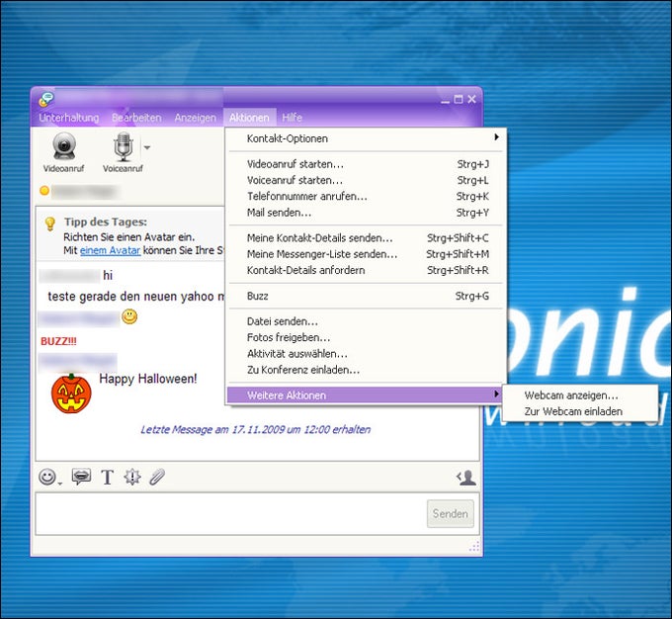Maximize the messenger window

click(x=459, y=99)
